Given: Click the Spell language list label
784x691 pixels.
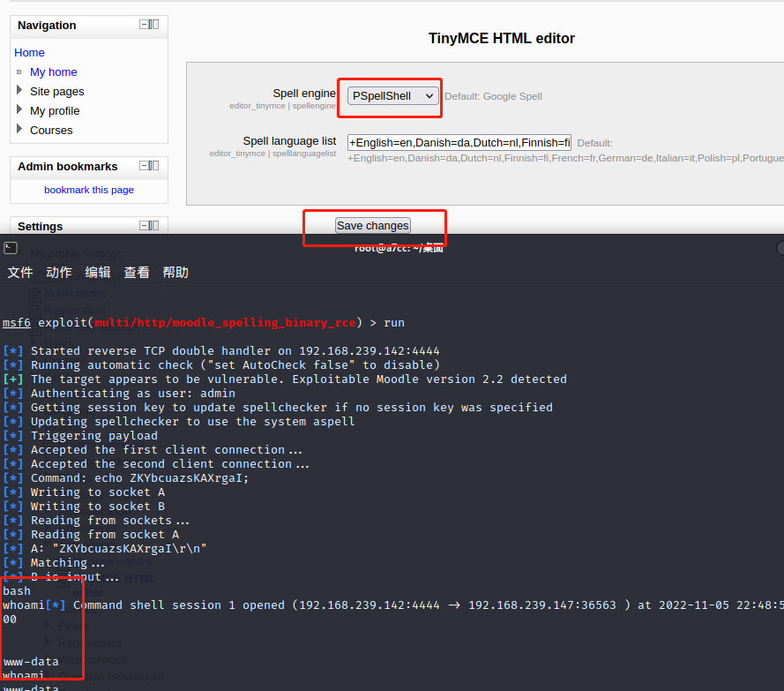Looking at the screenshot, I should 289,141.
